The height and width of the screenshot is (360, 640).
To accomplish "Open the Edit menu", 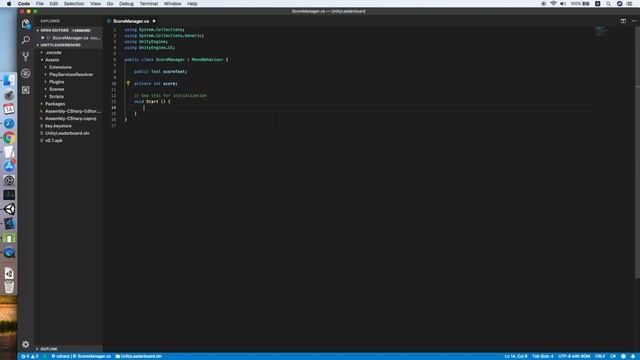I will tap(53, 4).
